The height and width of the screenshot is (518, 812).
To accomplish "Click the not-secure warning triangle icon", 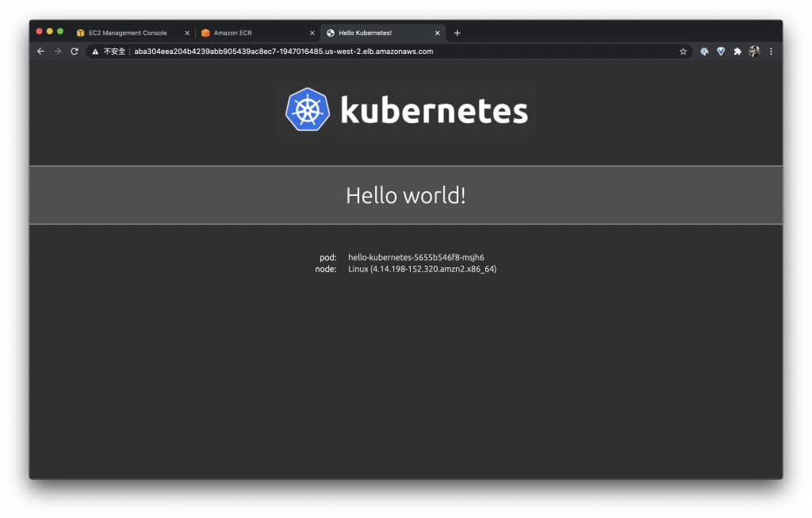I will coord(95,52).
